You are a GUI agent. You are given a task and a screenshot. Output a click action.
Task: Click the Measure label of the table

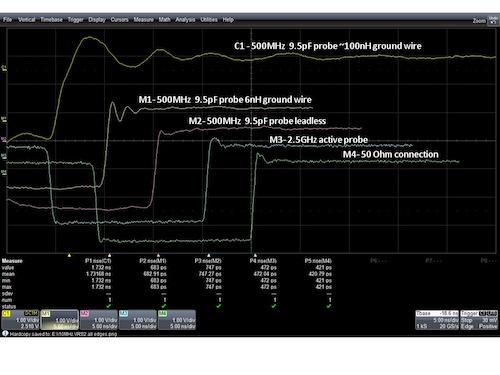point(12,261)
